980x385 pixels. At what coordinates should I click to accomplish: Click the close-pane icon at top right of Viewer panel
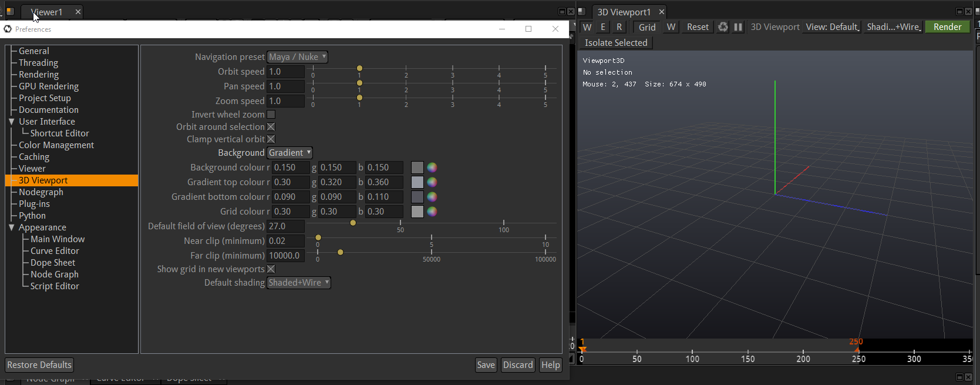click(571, 12)
